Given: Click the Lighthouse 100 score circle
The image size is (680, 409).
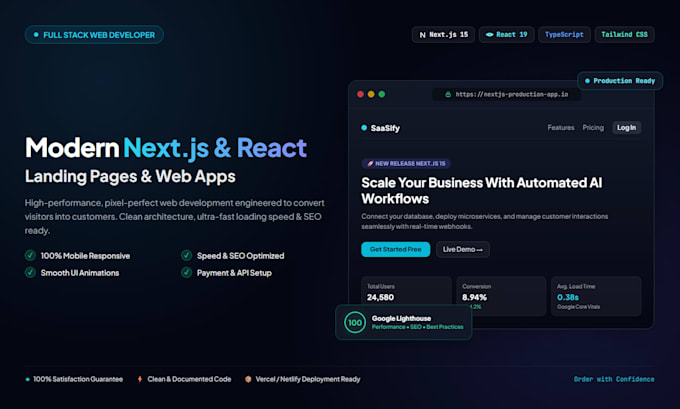Looking at the screenshot, I should point(355,322).
